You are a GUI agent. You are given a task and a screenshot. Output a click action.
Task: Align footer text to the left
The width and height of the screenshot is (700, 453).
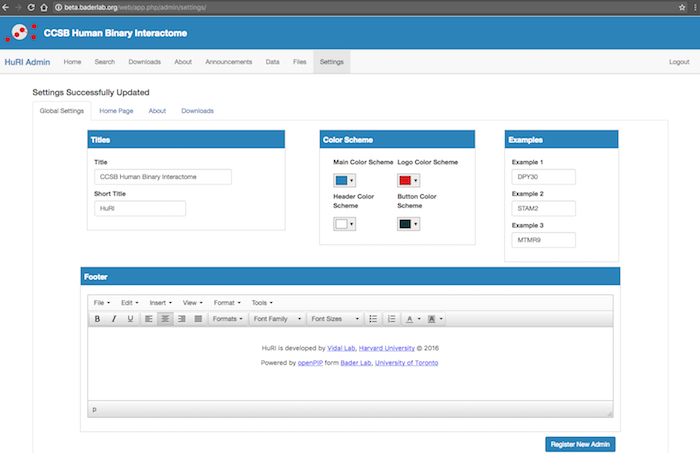click(x=148, y=319)
